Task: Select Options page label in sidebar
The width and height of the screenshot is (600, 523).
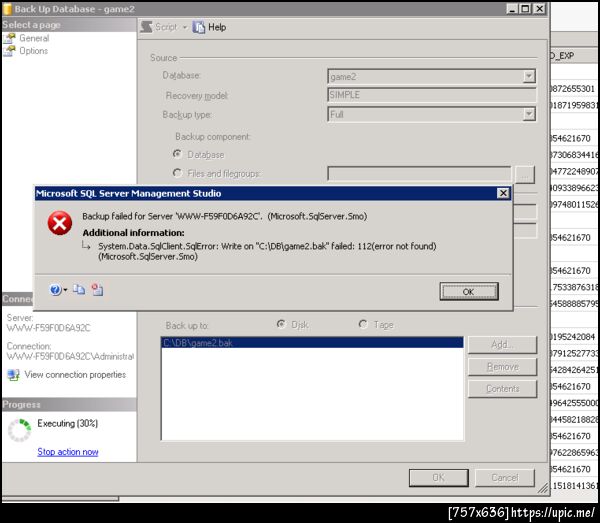Action: coord(34,51)
